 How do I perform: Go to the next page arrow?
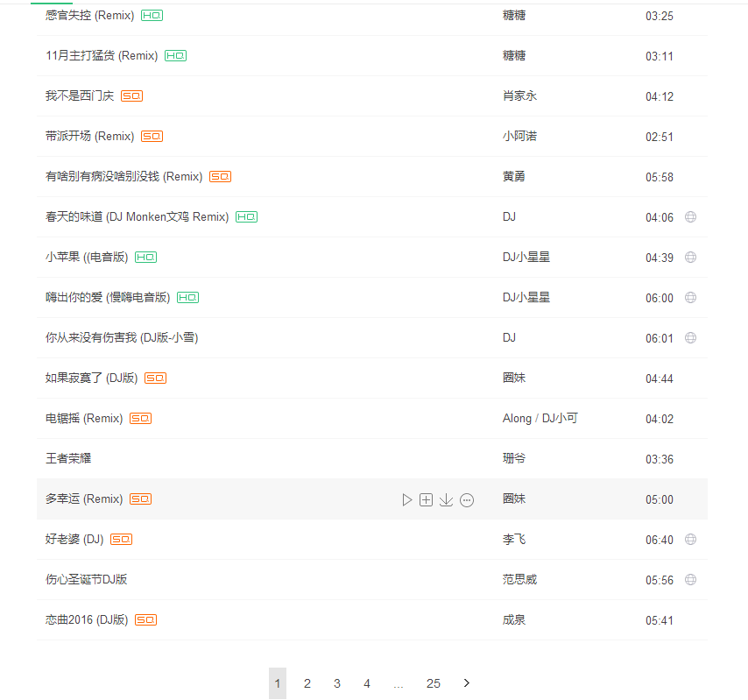point(467,683)
